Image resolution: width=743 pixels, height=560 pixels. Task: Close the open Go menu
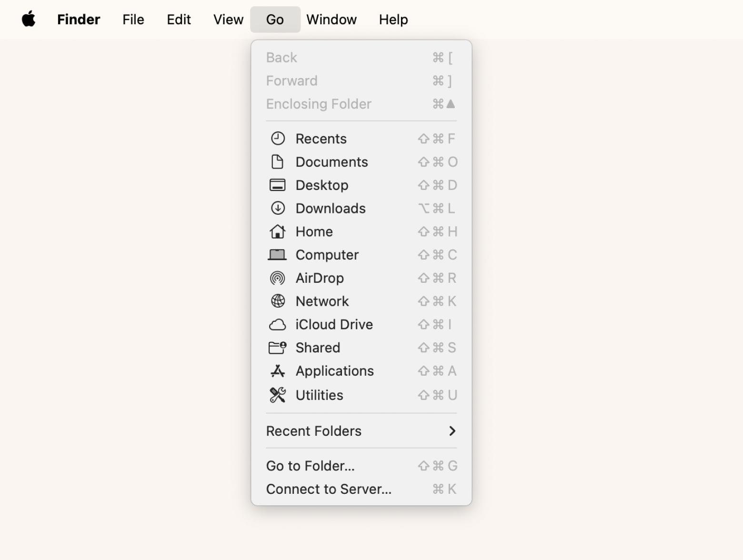[x=275, y=20]
